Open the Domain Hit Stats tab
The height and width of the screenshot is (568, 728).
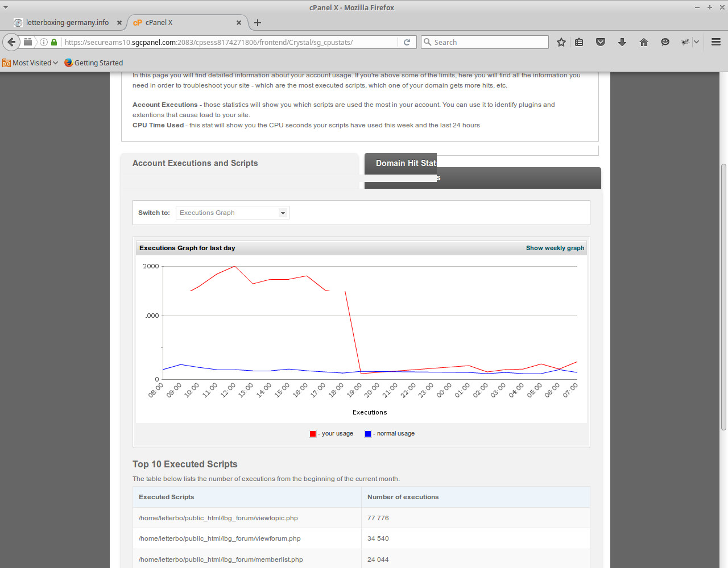406,164
